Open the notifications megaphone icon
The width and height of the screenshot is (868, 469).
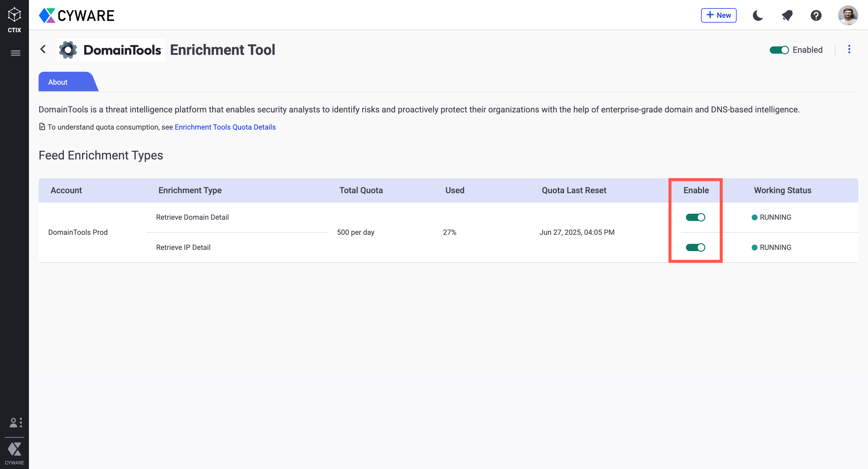click(787, 15)
